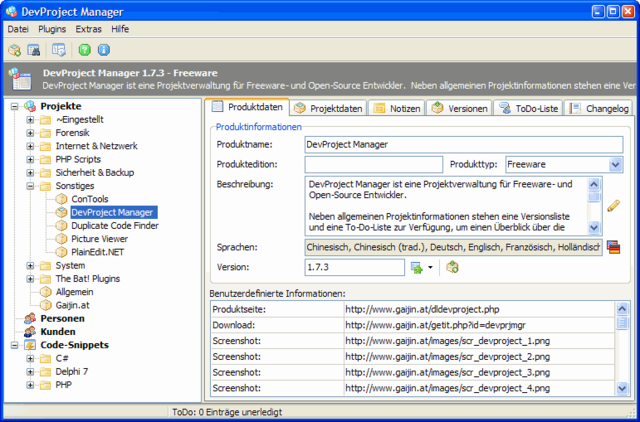Screen dimensions: 640x422
Task: Click the add version package icon
Action: [x=452, y=267]
